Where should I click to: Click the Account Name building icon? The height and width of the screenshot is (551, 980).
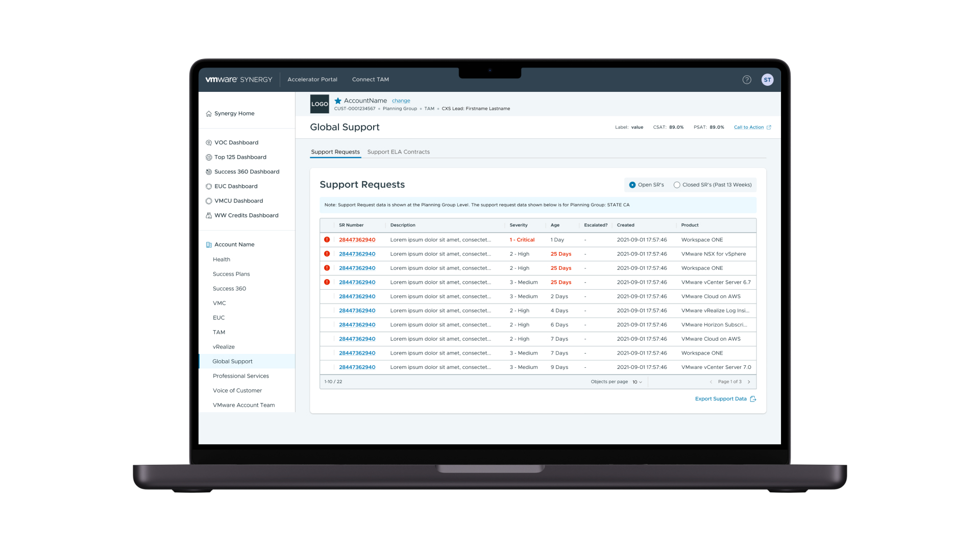(209, 245)
